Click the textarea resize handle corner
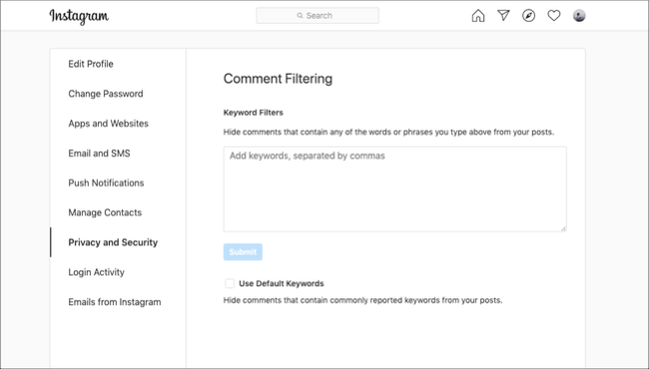This screenshot has height=369, width=649. [563, 228]
